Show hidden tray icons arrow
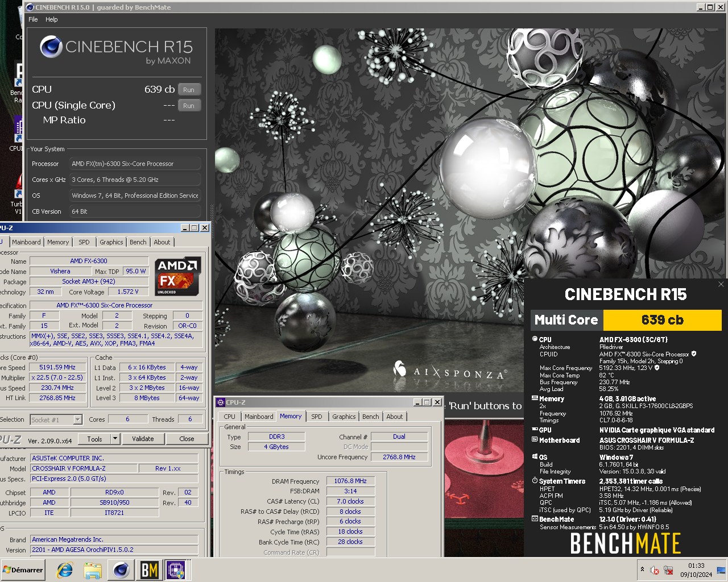 [642, 569]
